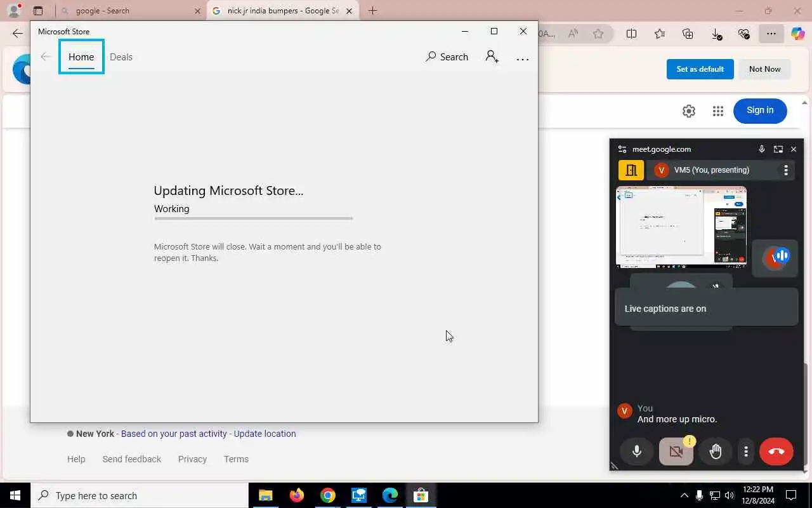The width and height of the screenshot is (812, 508).
Task: Open a new Edge tab
Action: click(372, 11)
